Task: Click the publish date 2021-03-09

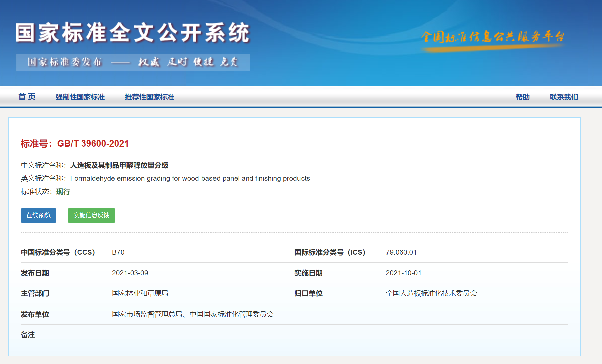Action: pyautogui.click(x=130, y=273)
